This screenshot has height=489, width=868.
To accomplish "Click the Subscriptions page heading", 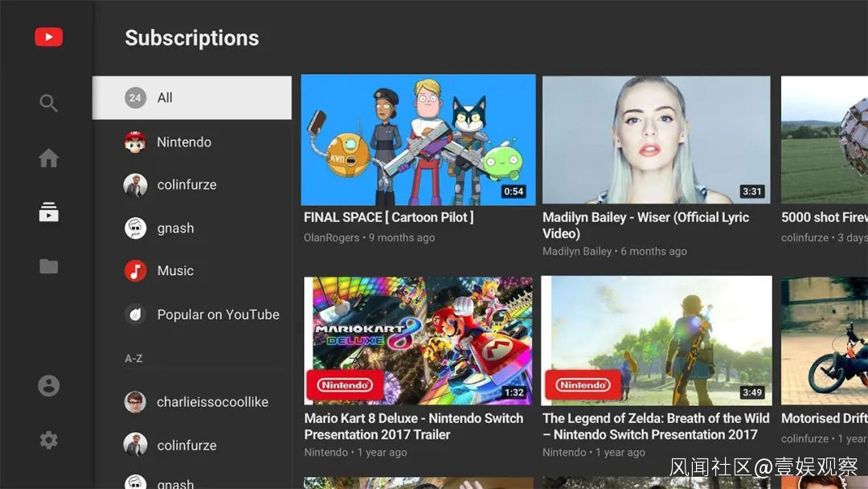I will (x=191, y=39).
